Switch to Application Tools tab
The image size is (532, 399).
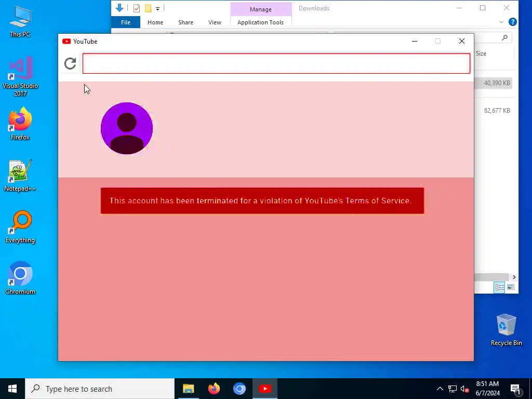click(x=261, y=22)
